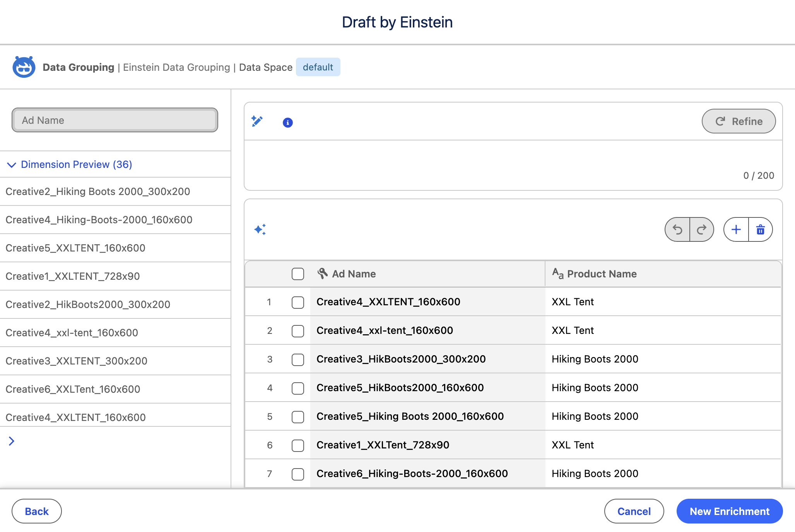This screenshot has height=532, width=795.
Task: Click the Einstein Data Grouping header text
Action: pos(176,67)
